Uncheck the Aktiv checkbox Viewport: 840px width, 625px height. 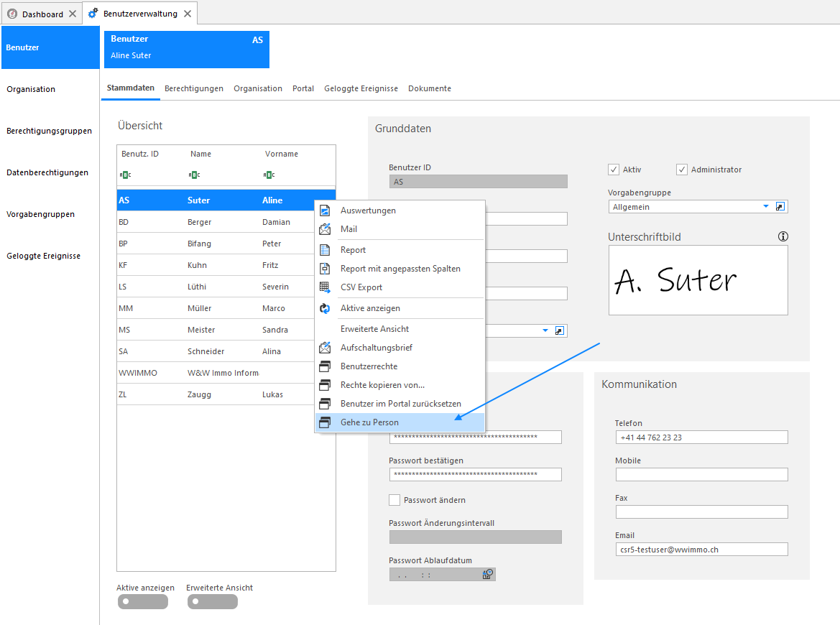(614, 170)
